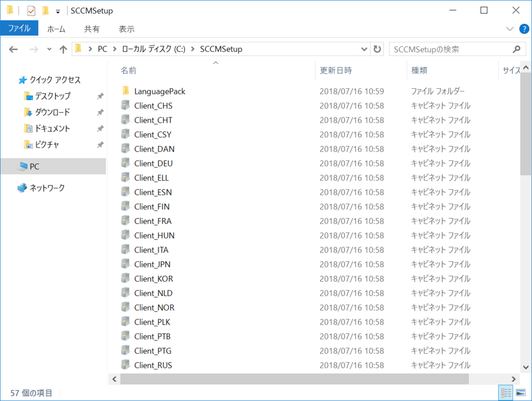Screen dimensions: 532x401
Task: Switch to large thumbnail view
Action: coord(522,393)
